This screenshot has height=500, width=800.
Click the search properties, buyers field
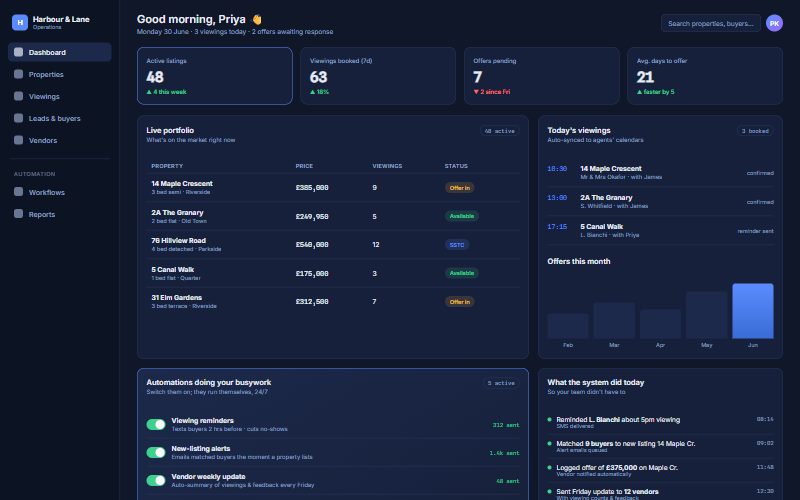[x=711, y=23]
